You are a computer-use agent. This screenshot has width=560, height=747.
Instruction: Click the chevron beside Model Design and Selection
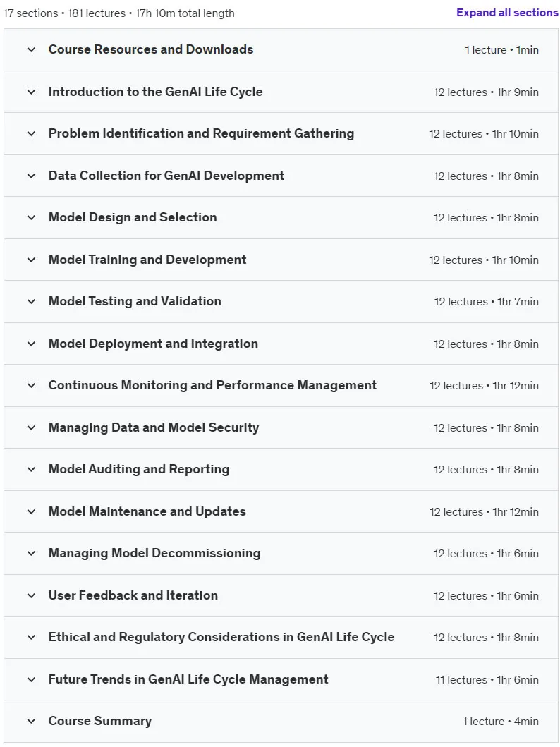(32, 218)
